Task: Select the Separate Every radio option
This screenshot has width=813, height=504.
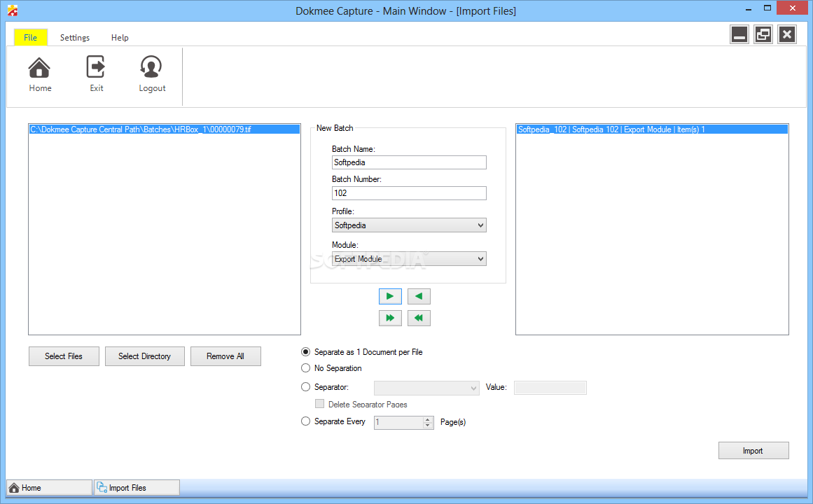Action: (306, 421)
